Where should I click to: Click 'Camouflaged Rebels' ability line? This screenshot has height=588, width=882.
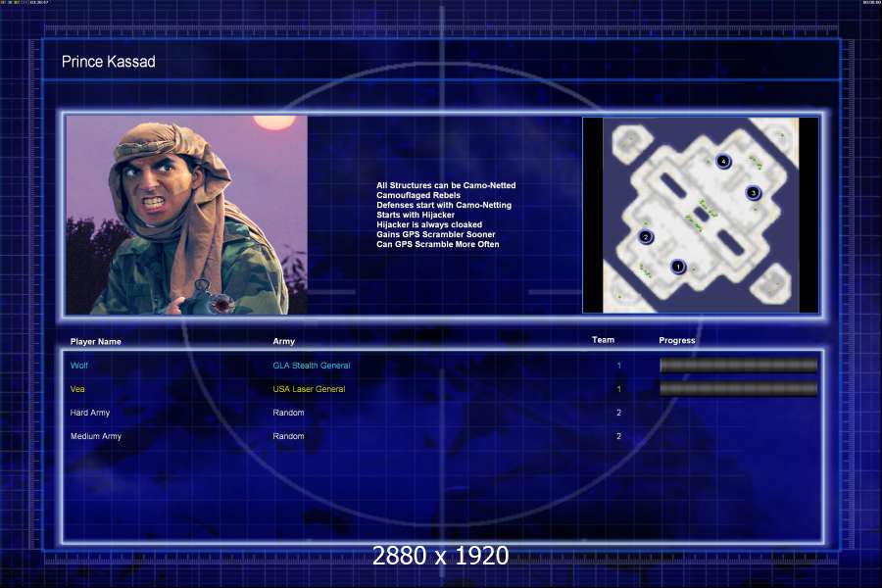coord(418,195)
